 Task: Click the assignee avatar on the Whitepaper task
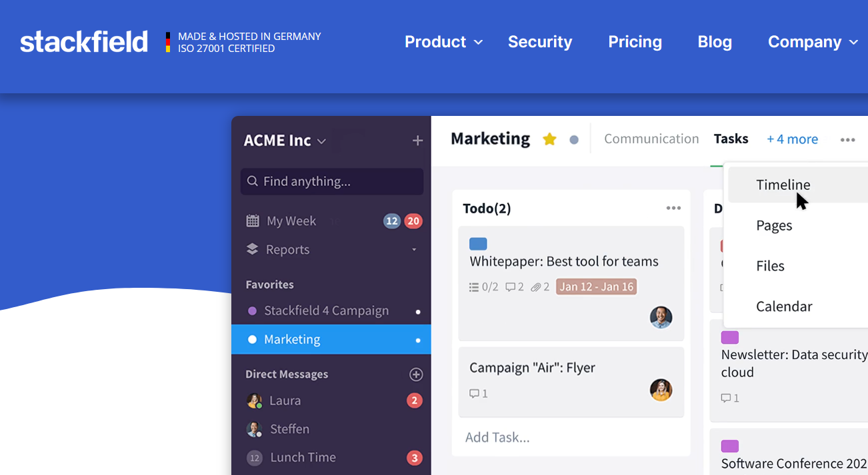pos(661,317)
